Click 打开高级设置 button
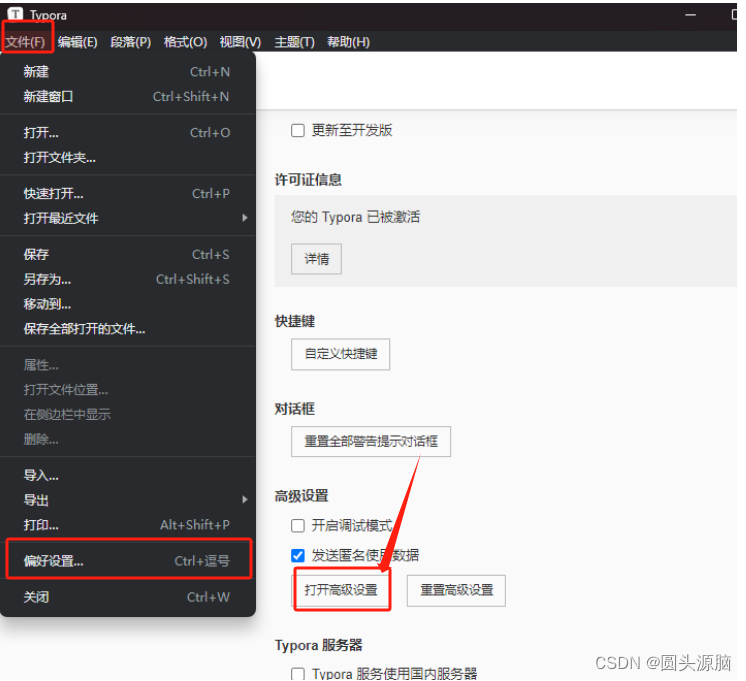The height and width of the screenshot is (681, 746). (341, 591)
